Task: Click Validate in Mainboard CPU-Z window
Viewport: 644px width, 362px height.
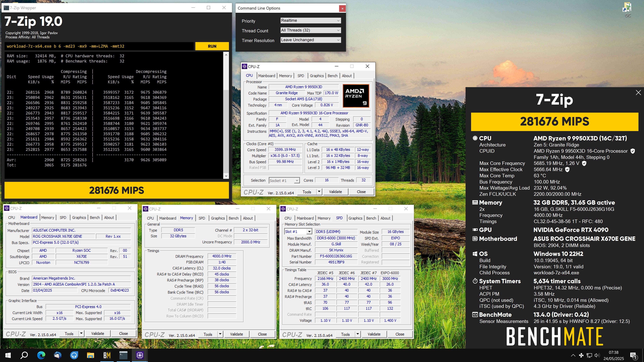Action: pos(97,334)
